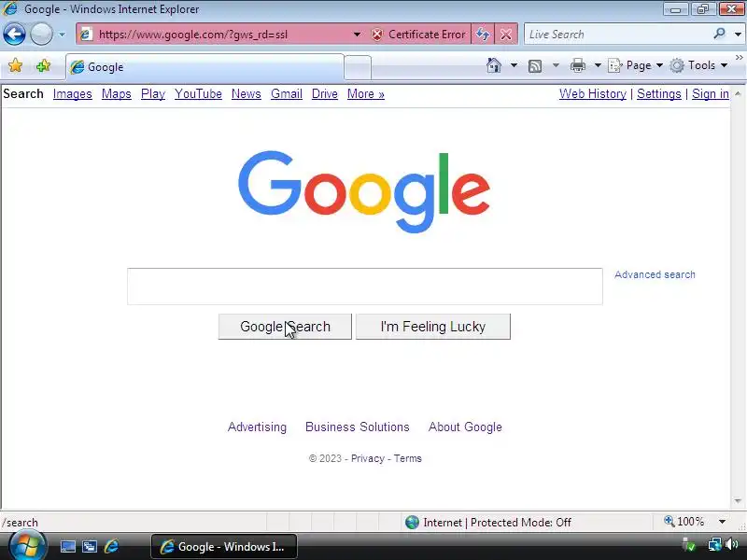This screenshot has height=560, width=747.
Task: Click the Live Search magnifier icon
Action: click(x=719, y=34)
